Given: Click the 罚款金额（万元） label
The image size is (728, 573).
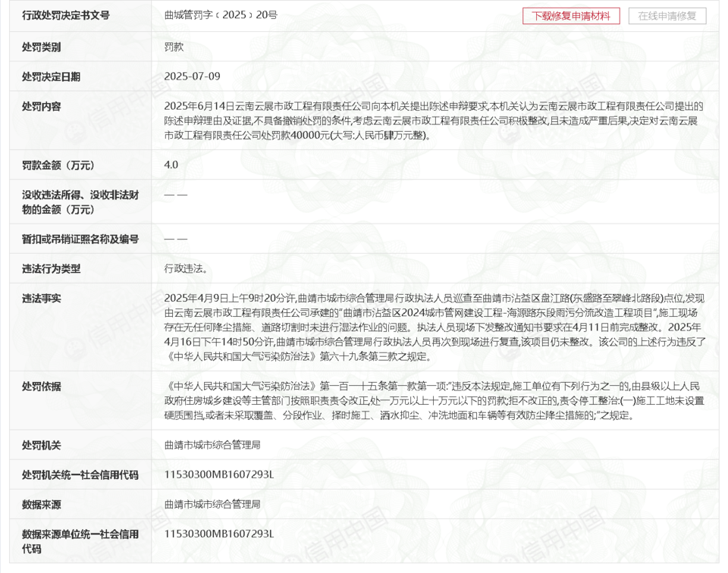Looking at the screenshot, I should [x=58, y=165].
